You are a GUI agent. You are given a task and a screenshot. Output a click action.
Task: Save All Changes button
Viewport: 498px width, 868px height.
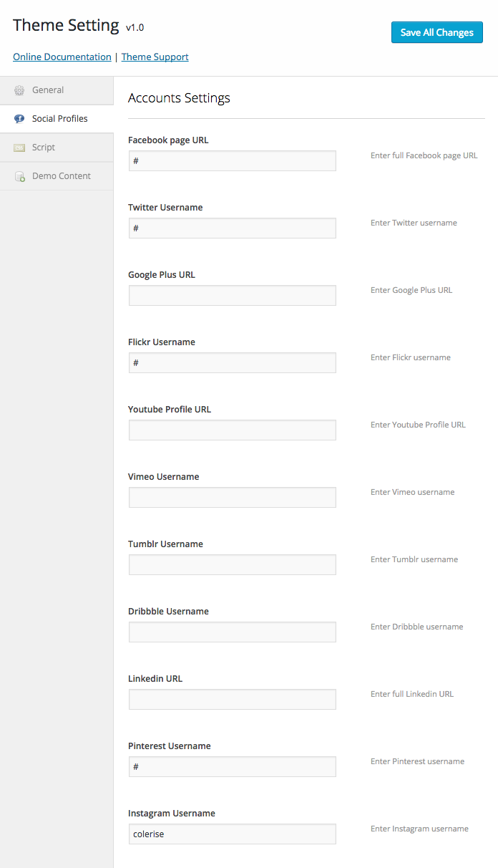pos(436,32)
